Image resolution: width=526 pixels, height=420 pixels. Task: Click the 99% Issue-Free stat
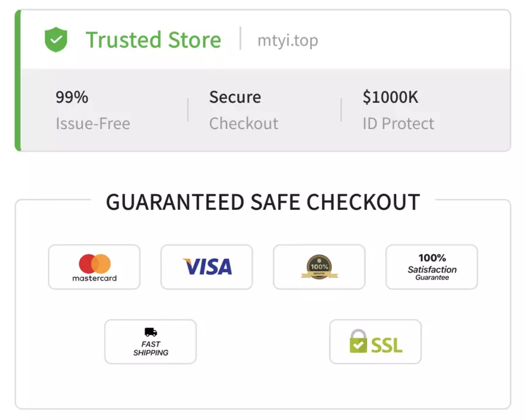point(93,110)
